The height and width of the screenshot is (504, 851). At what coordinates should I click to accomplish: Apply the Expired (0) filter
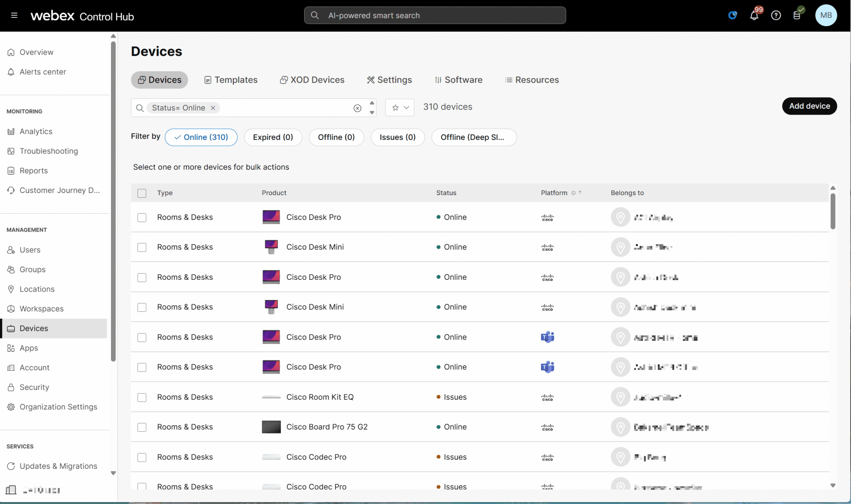point(273,137)
